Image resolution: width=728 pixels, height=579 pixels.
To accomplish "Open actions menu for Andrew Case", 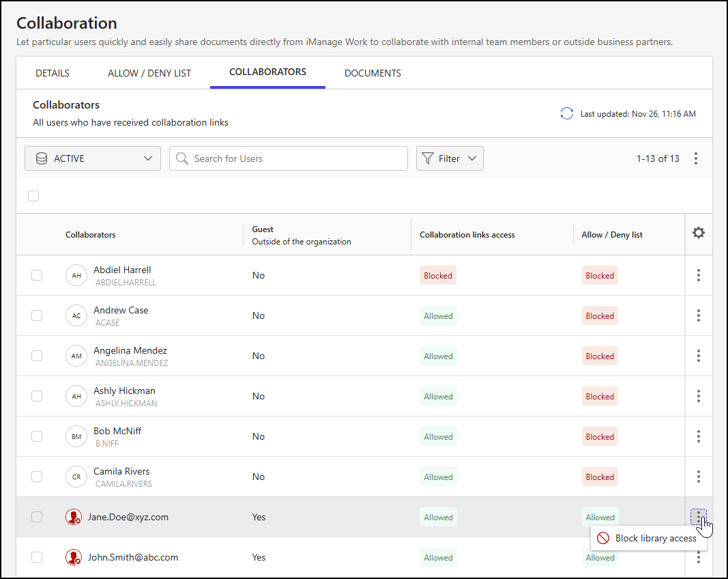I will [x=698, y=315].
